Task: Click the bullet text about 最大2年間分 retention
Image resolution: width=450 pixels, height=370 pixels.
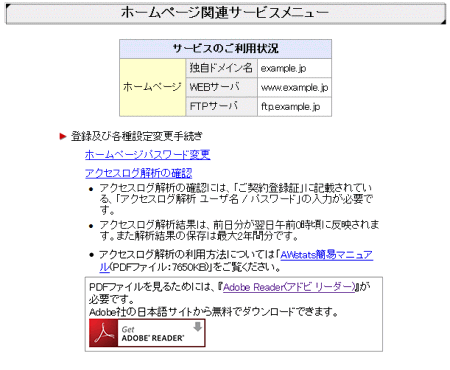Action: click(239, 230)
